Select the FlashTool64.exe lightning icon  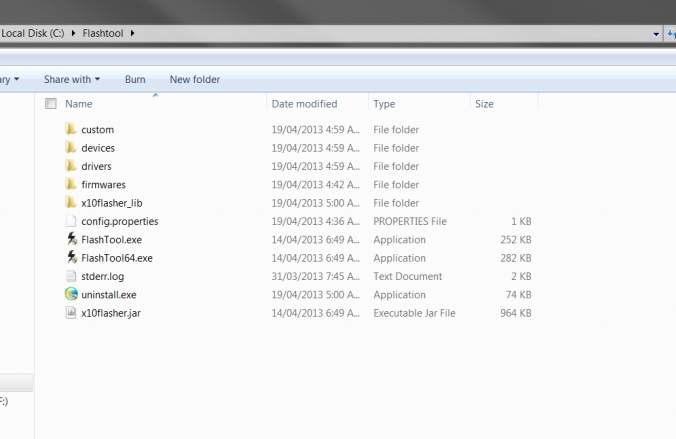(x=72, y=257)
